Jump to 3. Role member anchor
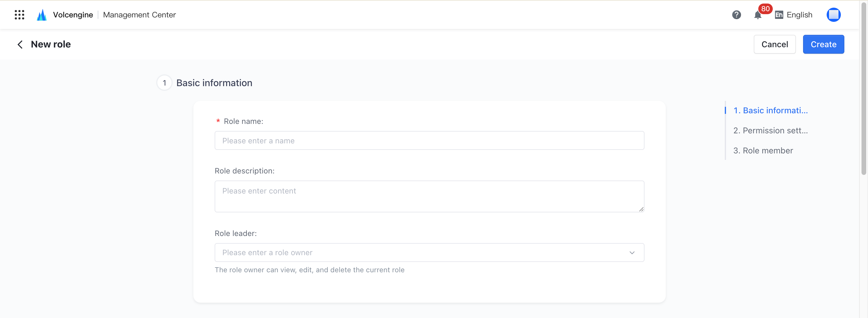 (763, 150)
